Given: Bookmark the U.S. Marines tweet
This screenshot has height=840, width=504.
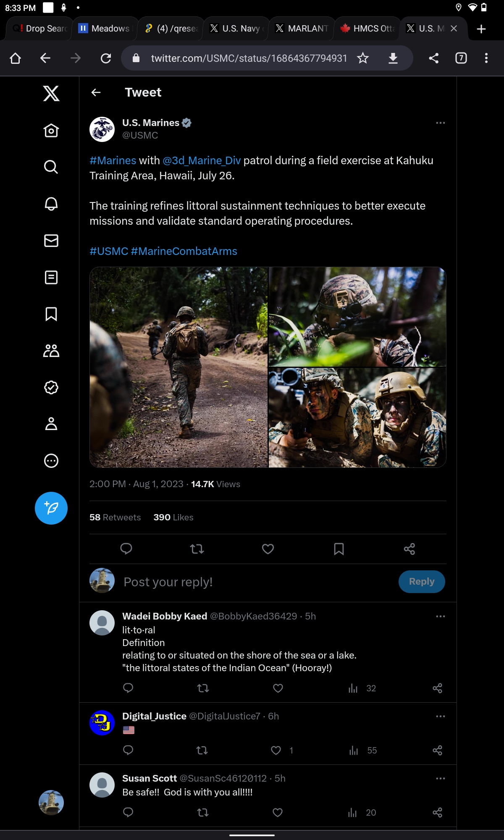Looking at the screenshot, I should pyautogui.click(x=339, y=549).
